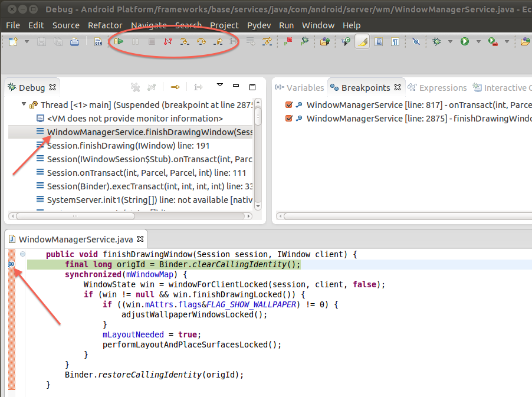Click the Debug view horizontal scrollbar

[x=75, y=216]
